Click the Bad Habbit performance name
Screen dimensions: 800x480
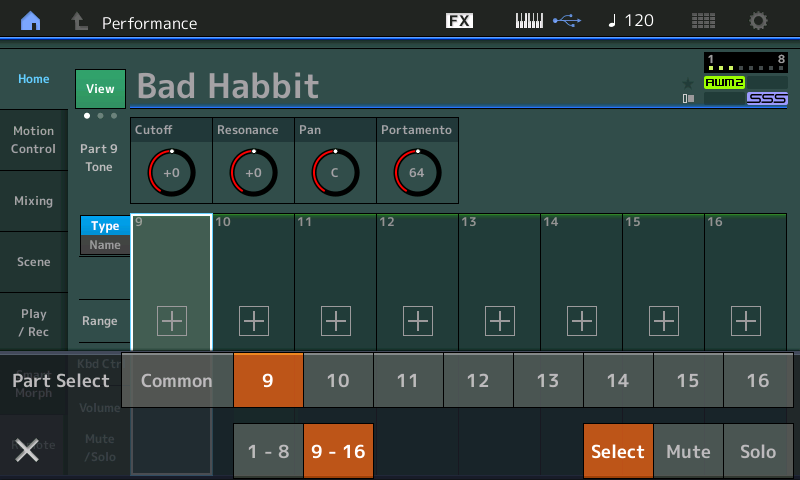[x=228, y=86]
